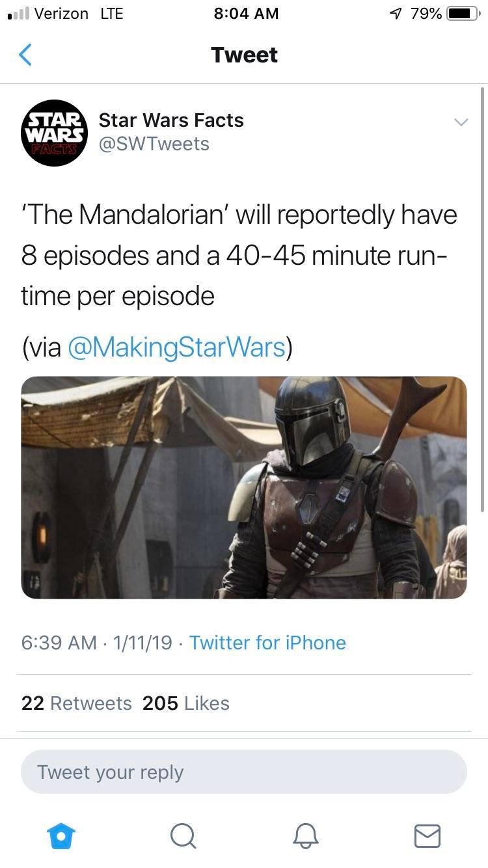Open the Mandalorian image attachment
Screen dimensions: 488x868
pyautogui.click(x=244, y=487)
